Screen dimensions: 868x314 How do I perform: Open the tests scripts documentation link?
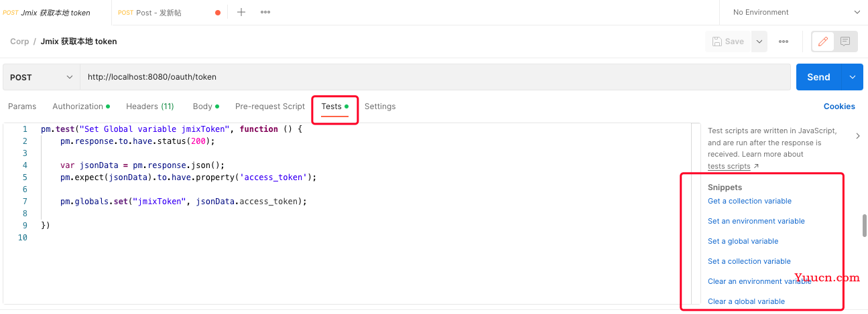point(729,166)
